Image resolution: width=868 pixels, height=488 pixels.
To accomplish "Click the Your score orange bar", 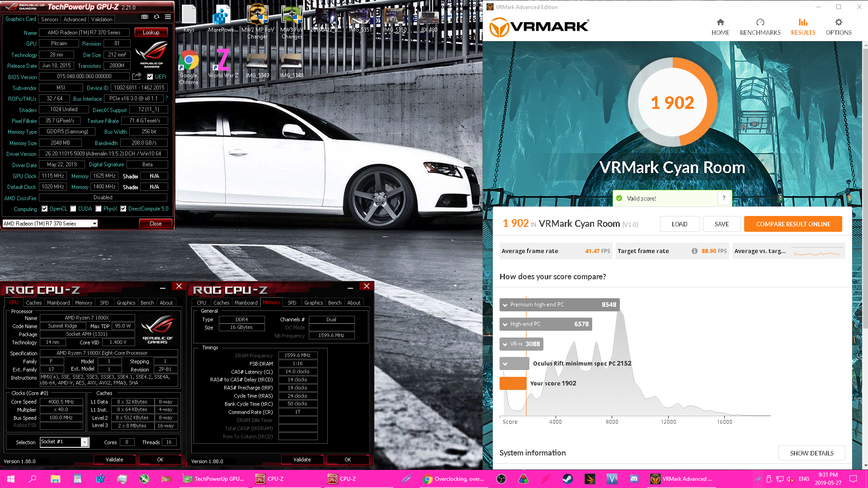I will point(513,383).
